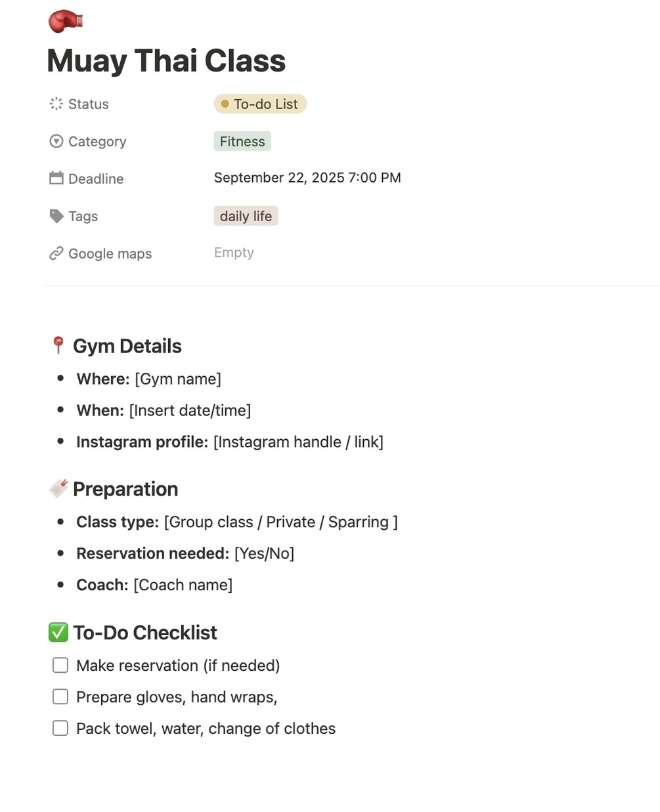Open the September 22, 2025 deadline date

click(307, 178)
